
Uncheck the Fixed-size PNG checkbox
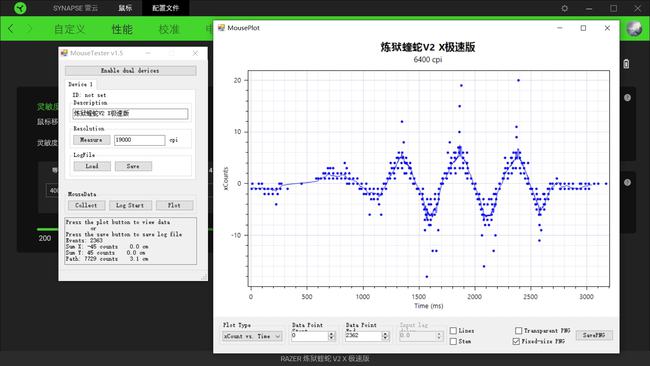pos(516,341)
